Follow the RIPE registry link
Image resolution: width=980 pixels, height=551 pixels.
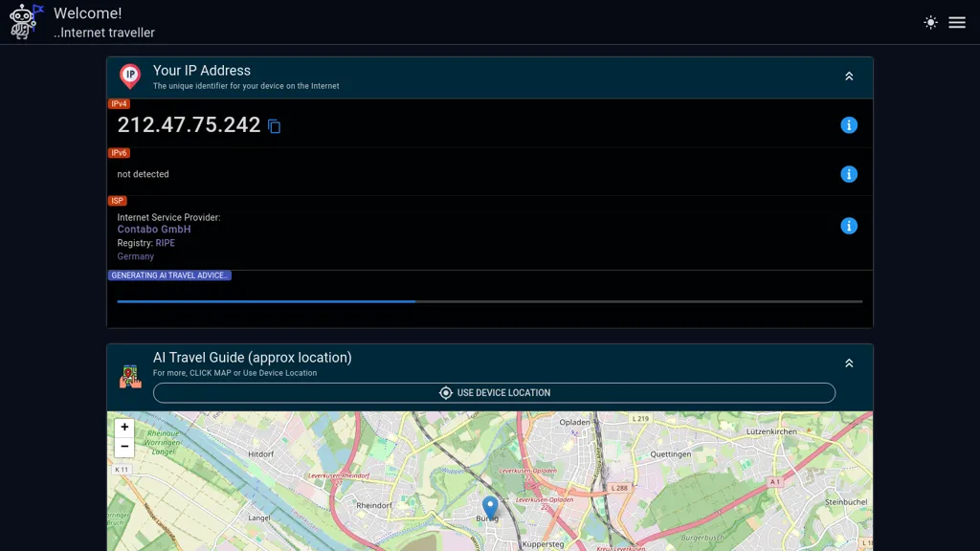click(165, 243)
